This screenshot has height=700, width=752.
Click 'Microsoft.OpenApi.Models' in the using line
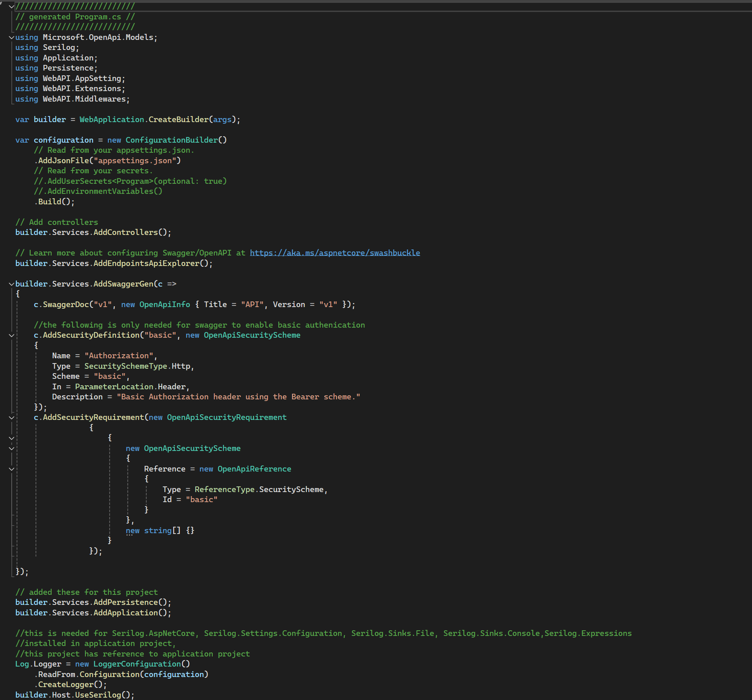(x=98, y=37)
